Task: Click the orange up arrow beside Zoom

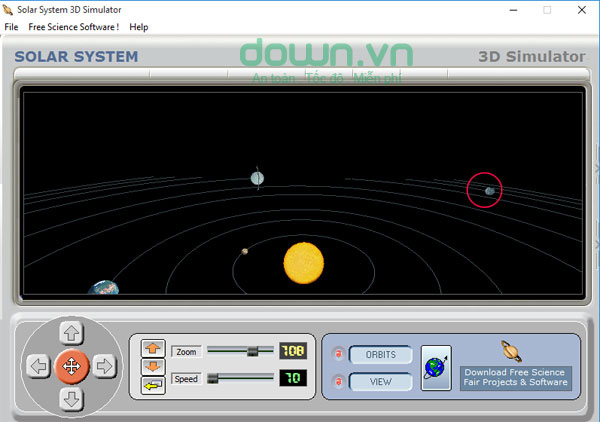Action: coord(153,348)
